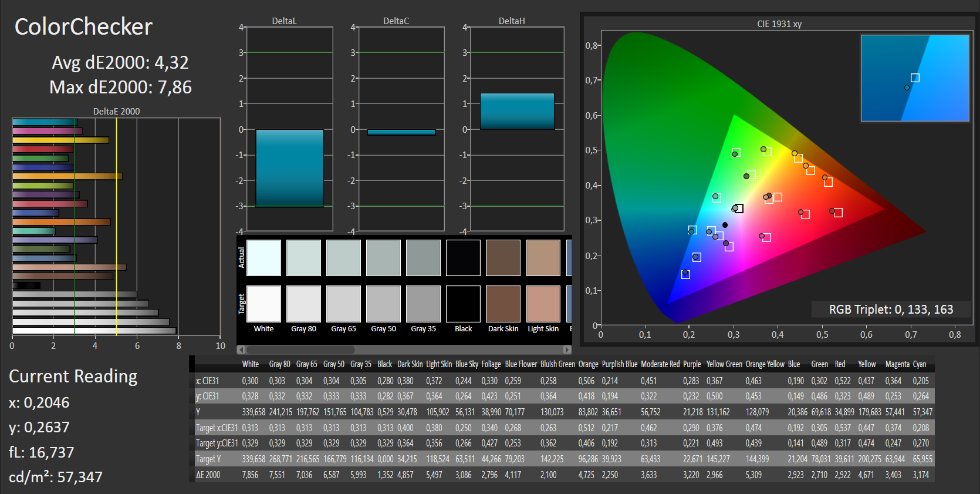Click the 'x: CIE31' row label
The image size is (980, 494).
[208, 381]
